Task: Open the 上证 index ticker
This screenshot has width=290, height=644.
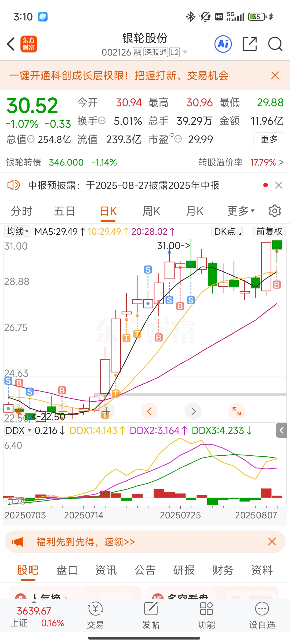Action: coord(37,617)
